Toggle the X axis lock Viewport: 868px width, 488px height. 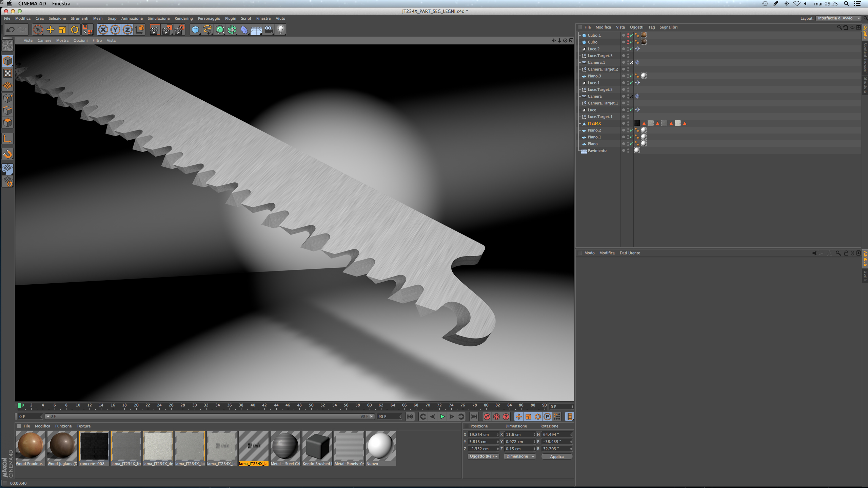[x=103, y=30]
